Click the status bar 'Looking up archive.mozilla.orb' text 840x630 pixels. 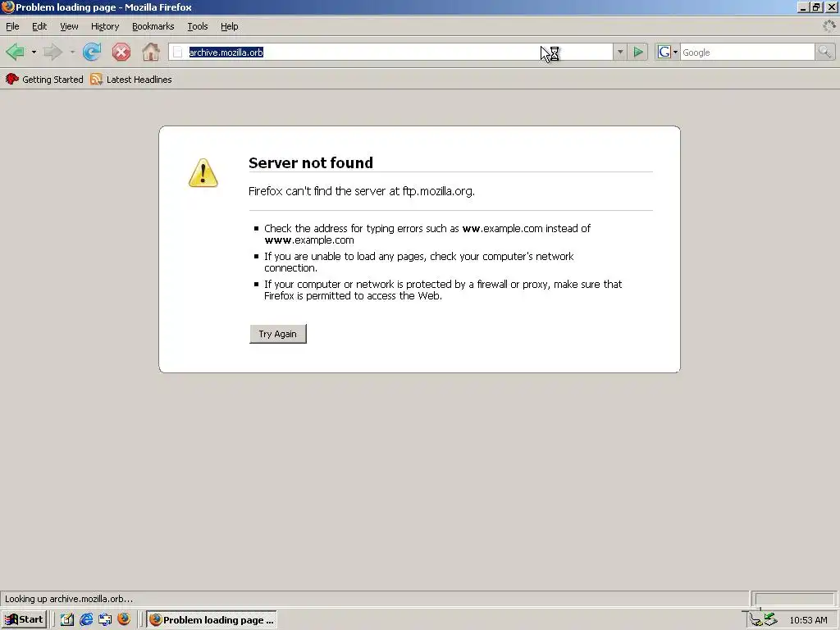pos(69,599)
